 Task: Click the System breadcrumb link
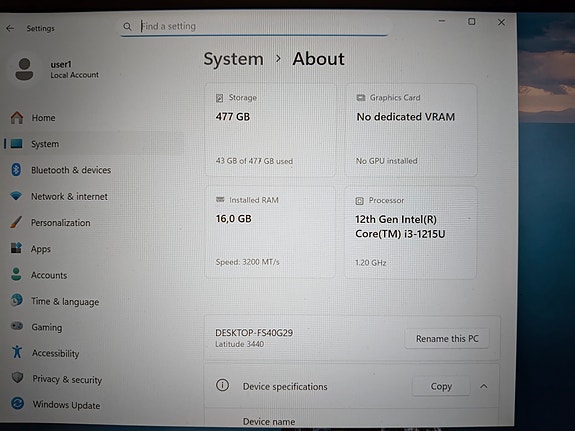pos(234,59)
